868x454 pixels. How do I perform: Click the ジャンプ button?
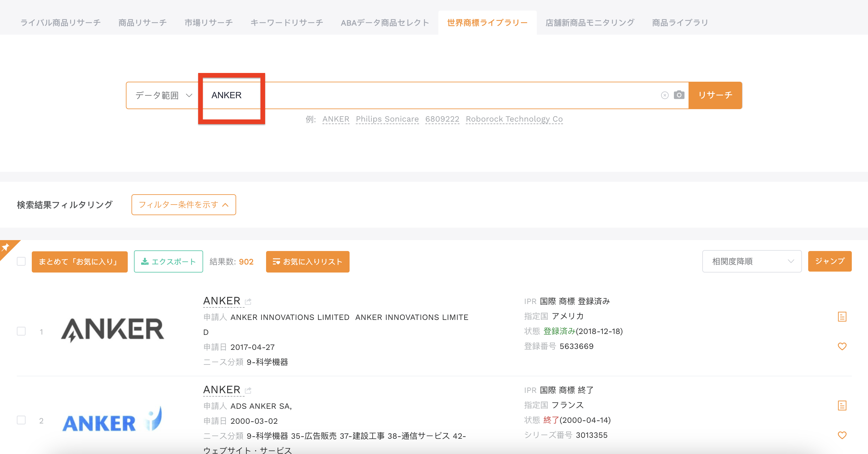click(830, 261)
